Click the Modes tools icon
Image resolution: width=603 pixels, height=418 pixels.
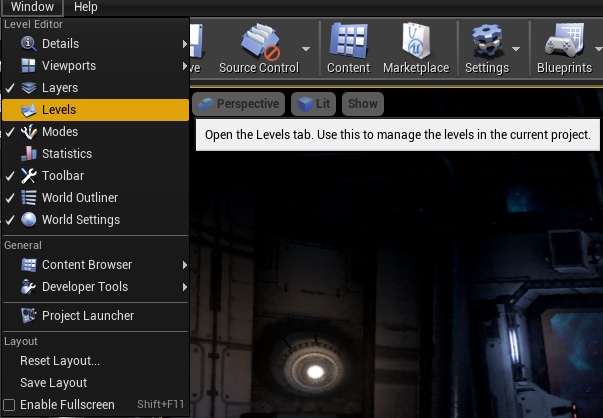pyautogui.click(x=28, y=132)
